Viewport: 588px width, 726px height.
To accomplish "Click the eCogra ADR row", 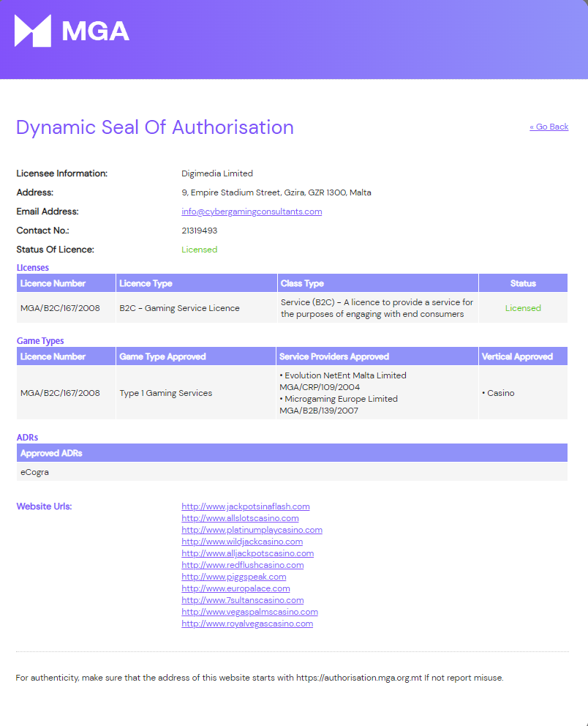I will [292, 472].
